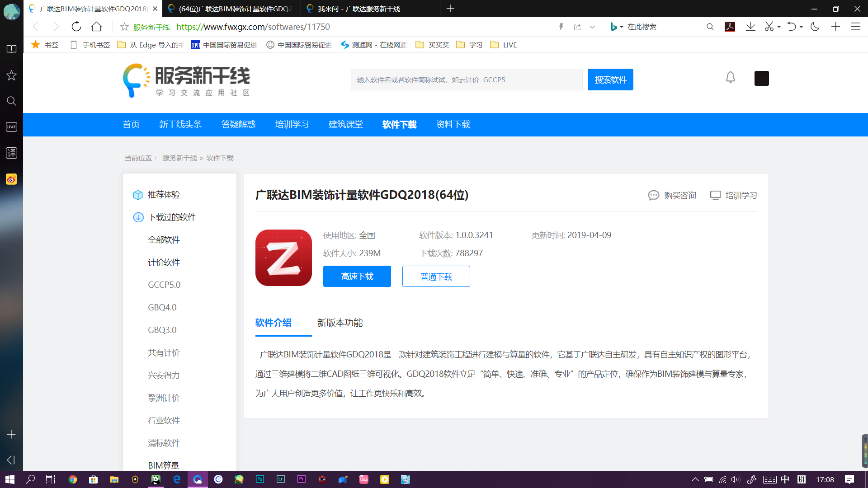Click the scissors screenshot tool icon
Screen dimensions: 868x488
[x=769, y=27]
